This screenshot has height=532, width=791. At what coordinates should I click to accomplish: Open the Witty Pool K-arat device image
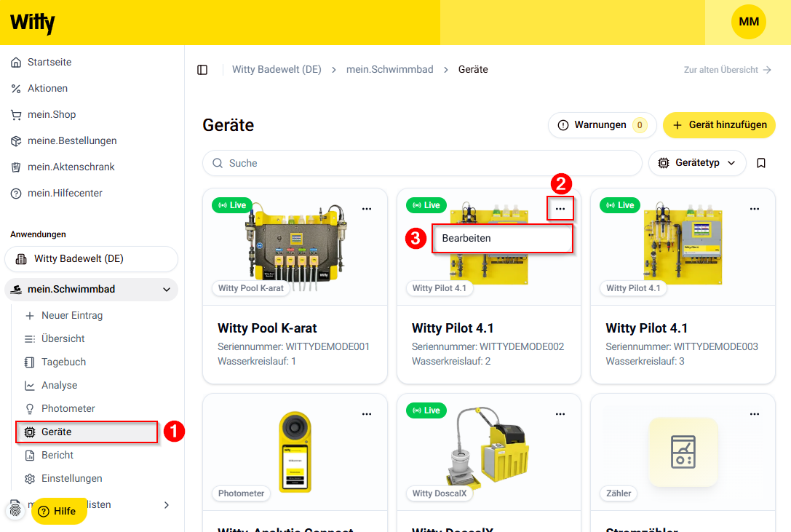pyautogui.click(x=295, y=247)
